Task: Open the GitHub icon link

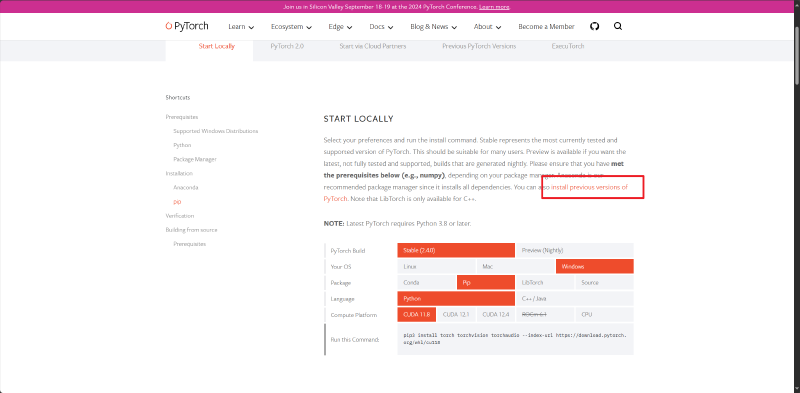Action: (x=594, y=27)
